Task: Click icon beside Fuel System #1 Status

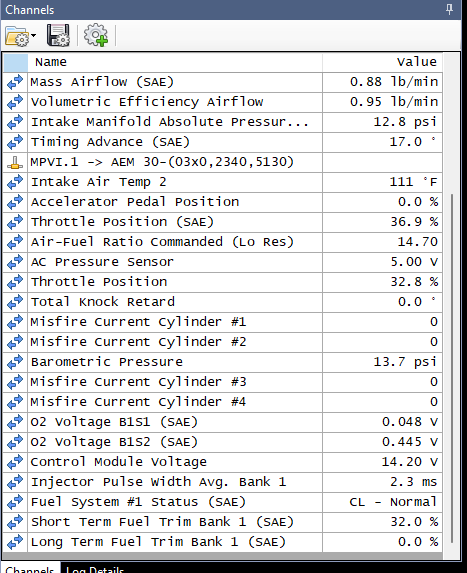Action: 15,502
